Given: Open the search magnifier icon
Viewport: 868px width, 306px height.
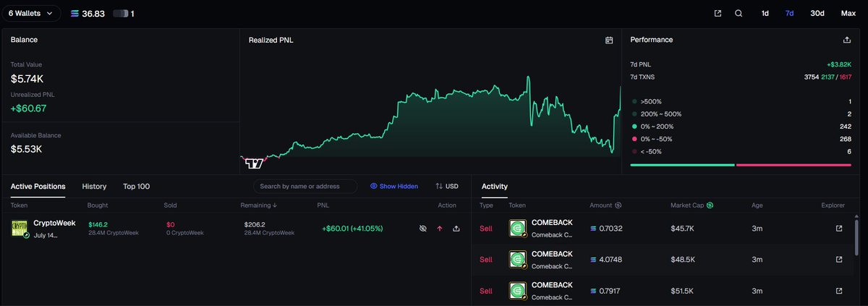Looking at the screenshot, I should coord(739,13).
